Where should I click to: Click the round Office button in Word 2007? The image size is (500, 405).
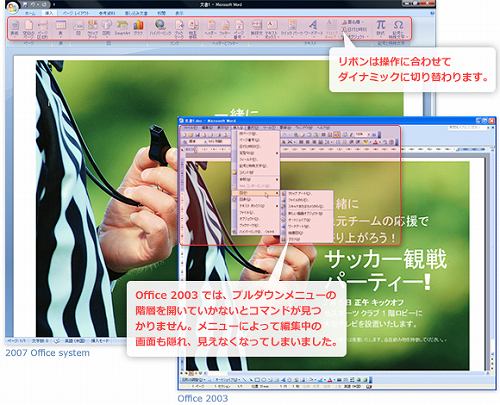pyautogui.click(x=12, y=7)
